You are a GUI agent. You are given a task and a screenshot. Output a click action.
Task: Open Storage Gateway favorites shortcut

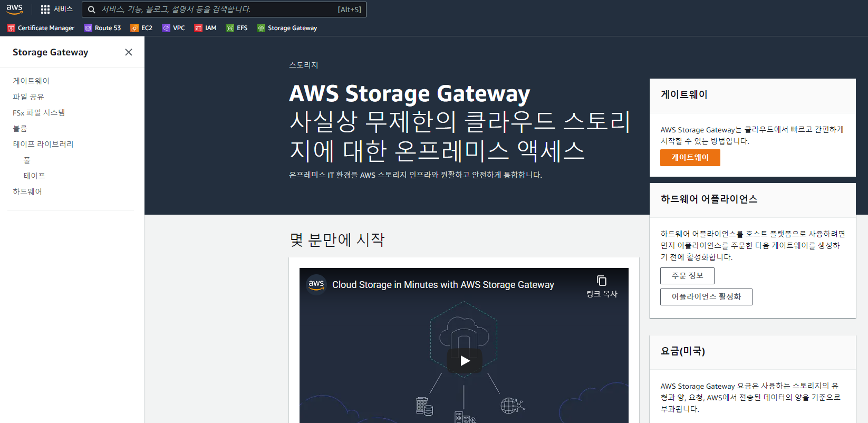tap(287, 28)
